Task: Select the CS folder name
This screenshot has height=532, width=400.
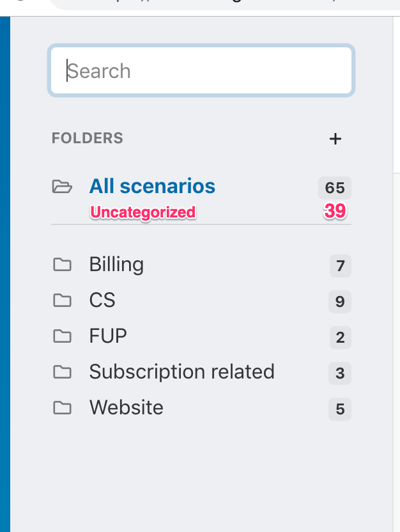Action: point(102,301)
